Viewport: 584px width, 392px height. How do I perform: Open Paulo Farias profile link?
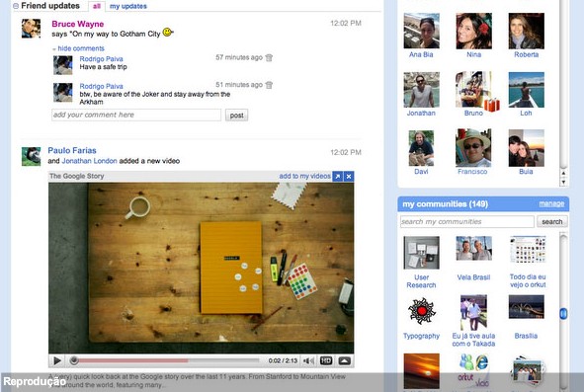(72, 150)
